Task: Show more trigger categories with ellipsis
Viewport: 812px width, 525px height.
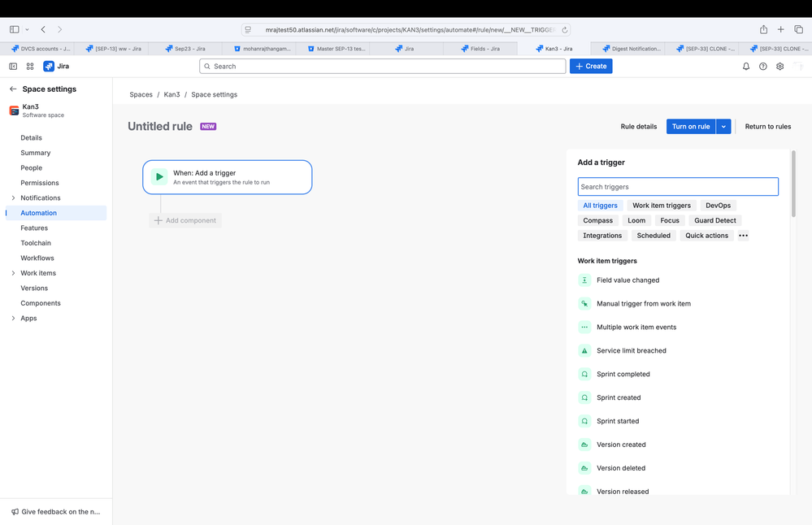Action: [x=743, y=236]
